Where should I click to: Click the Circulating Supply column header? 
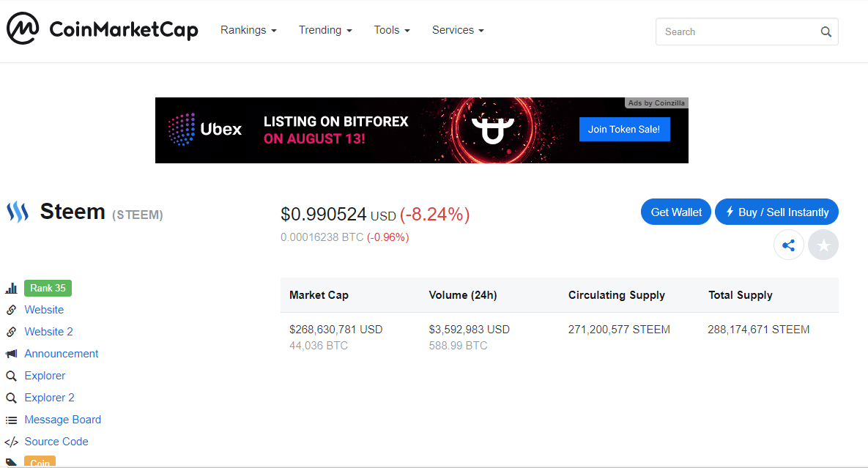click(x=617, y=295)
